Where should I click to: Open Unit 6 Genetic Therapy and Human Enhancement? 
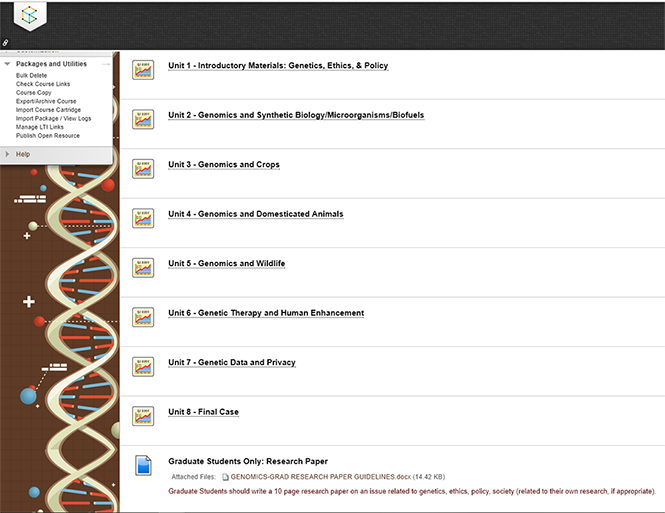pos(265,314)
